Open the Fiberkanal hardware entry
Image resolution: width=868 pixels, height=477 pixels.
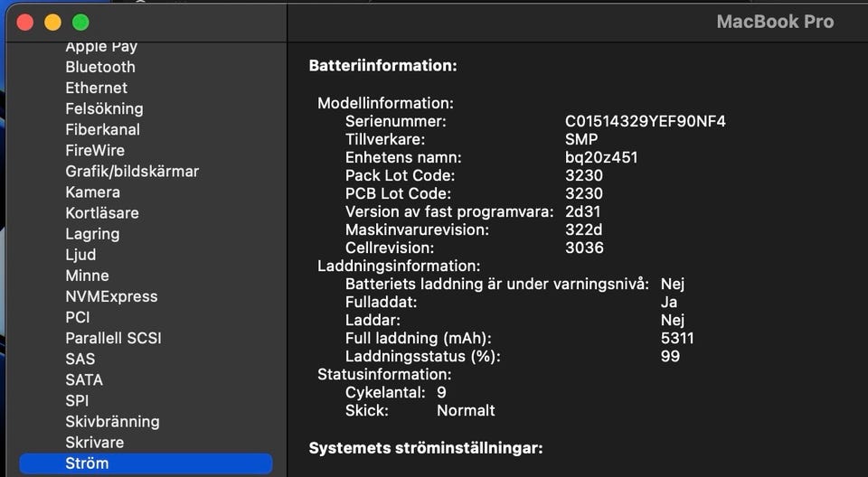tap(102, 130)
